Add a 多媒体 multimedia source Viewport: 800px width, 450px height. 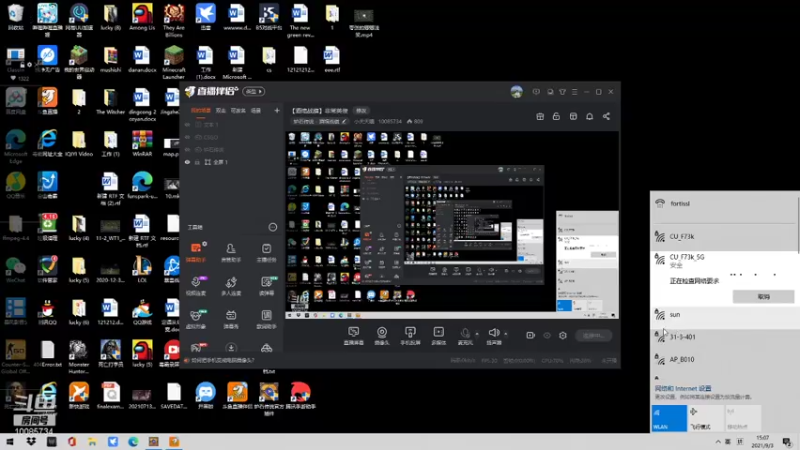pyautogui.click(x=438, y=336)
